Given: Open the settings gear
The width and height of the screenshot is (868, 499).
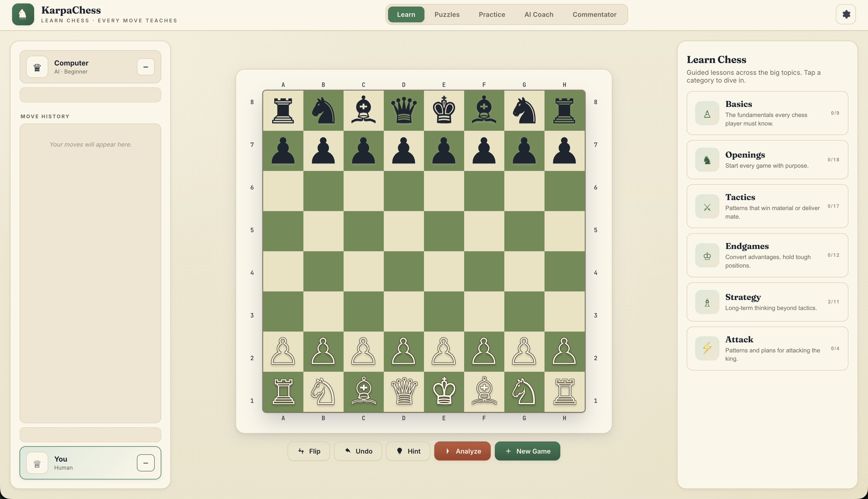Looking at the screenshot, I should tap(846, 14).
